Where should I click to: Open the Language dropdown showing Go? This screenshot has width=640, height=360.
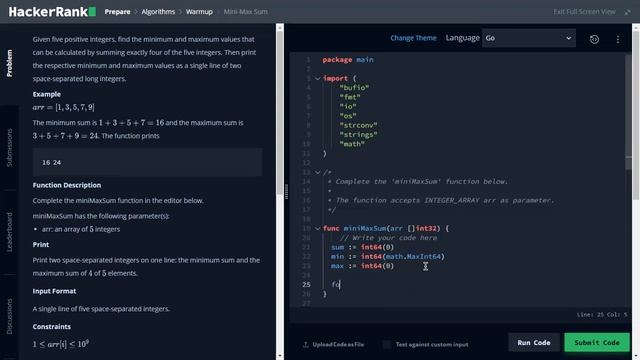click(x=529, y=38)
